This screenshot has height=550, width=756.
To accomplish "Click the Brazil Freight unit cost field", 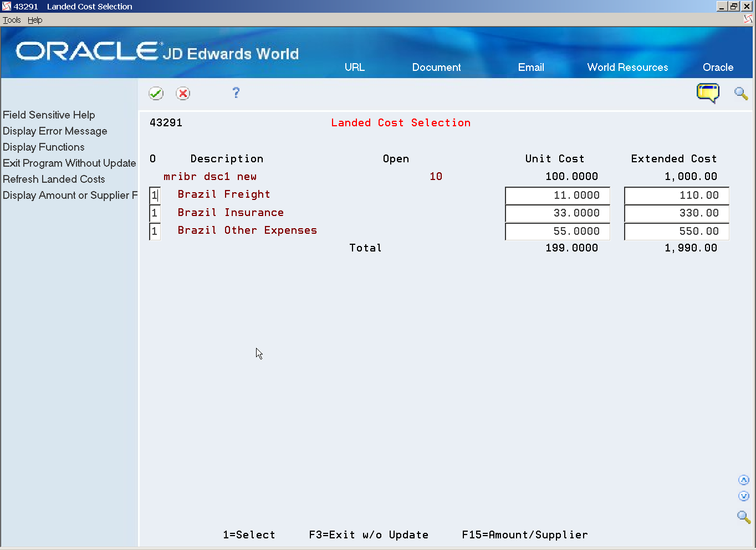I will 558,196.
